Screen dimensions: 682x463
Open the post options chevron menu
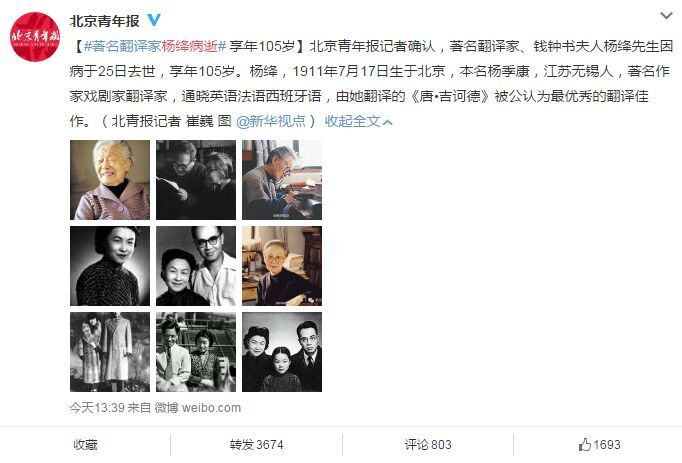(666, 16)
